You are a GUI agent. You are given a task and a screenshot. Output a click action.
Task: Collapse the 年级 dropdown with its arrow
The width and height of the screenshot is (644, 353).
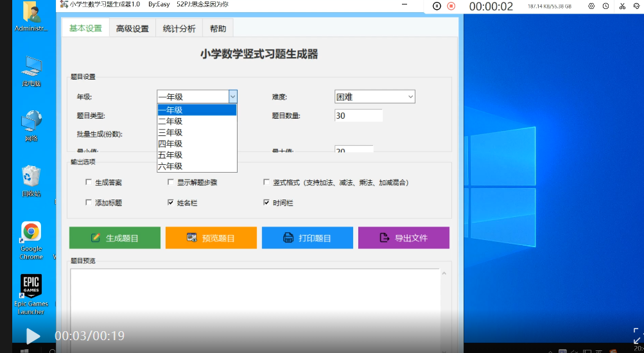click(233, 97)
